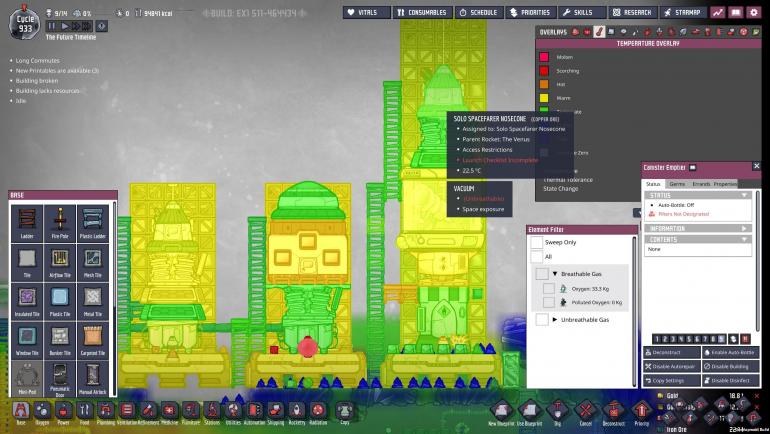770x434 pixels.
Task: Select the Window Tile building
Action: [27, 340]
